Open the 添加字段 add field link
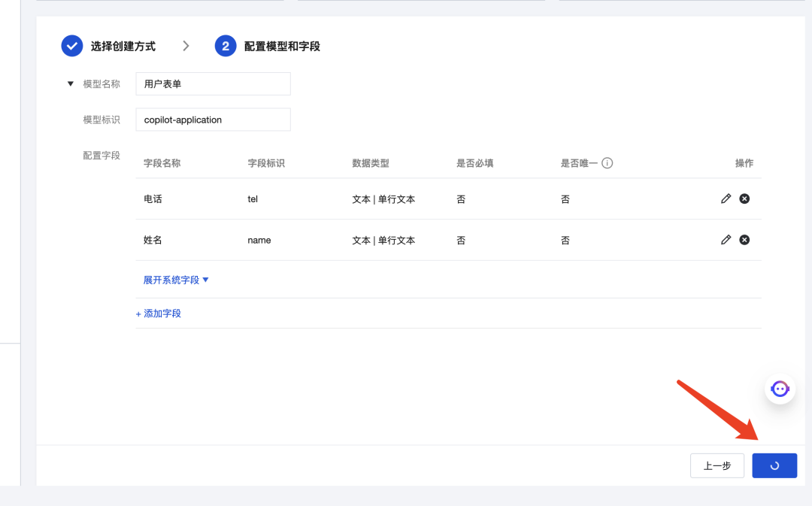 coord(158,314)
